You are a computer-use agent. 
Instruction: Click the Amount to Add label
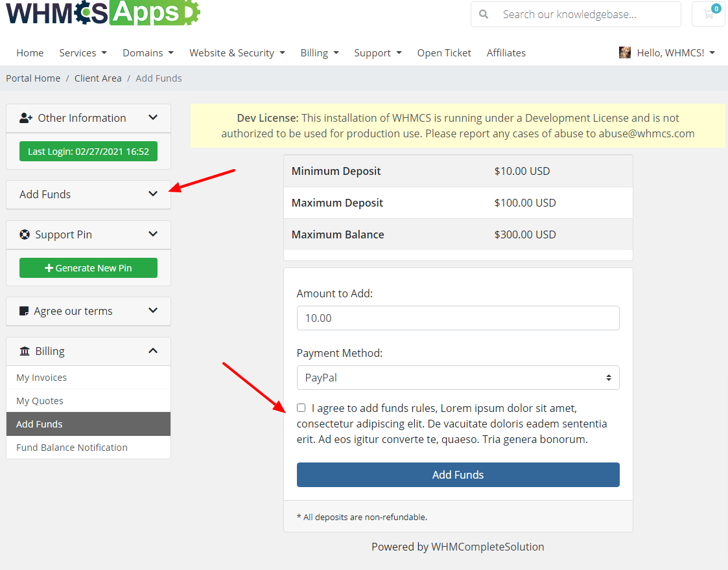click(335, 293)
